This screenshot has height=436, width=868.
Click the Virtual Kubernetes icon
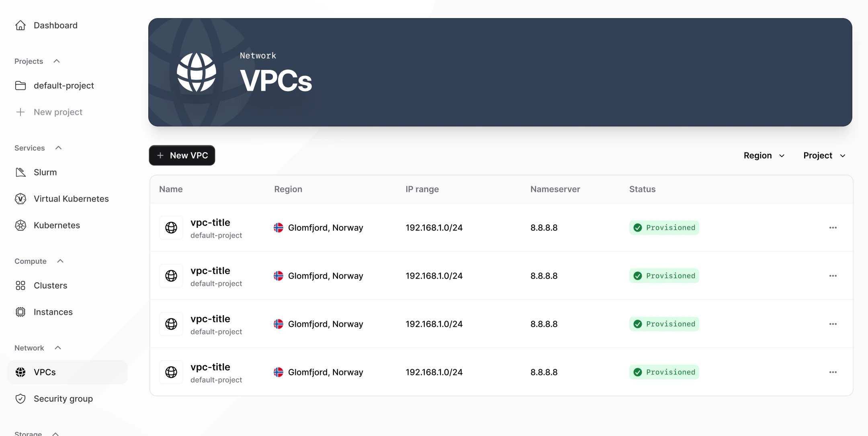(x=20, y=199)
